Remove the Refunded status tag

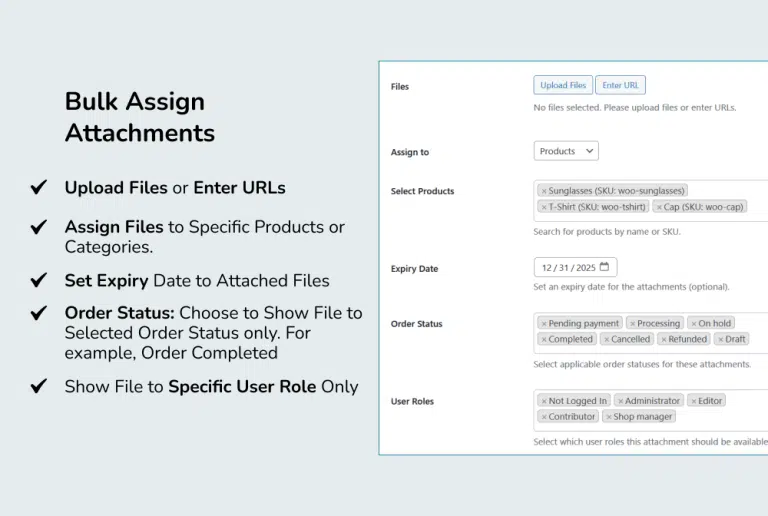point(664,340)
